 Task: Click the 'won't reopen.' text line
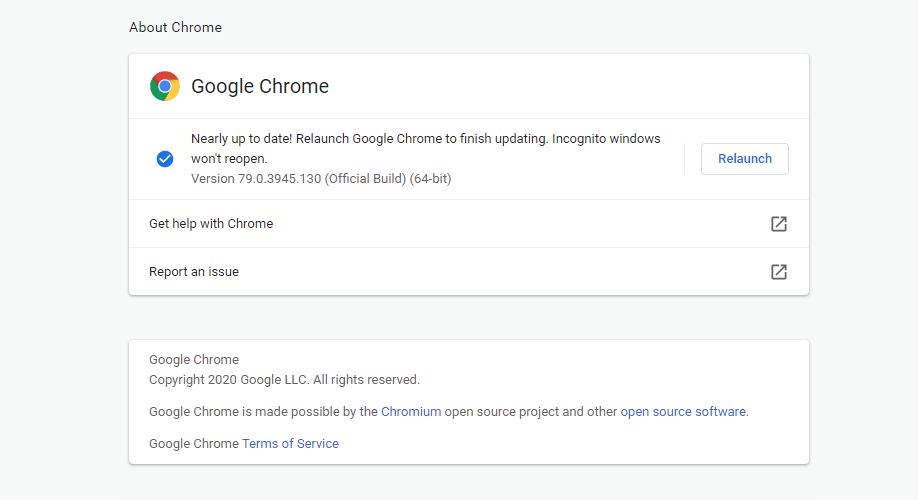pyautogui.click(x=229, y=158)
